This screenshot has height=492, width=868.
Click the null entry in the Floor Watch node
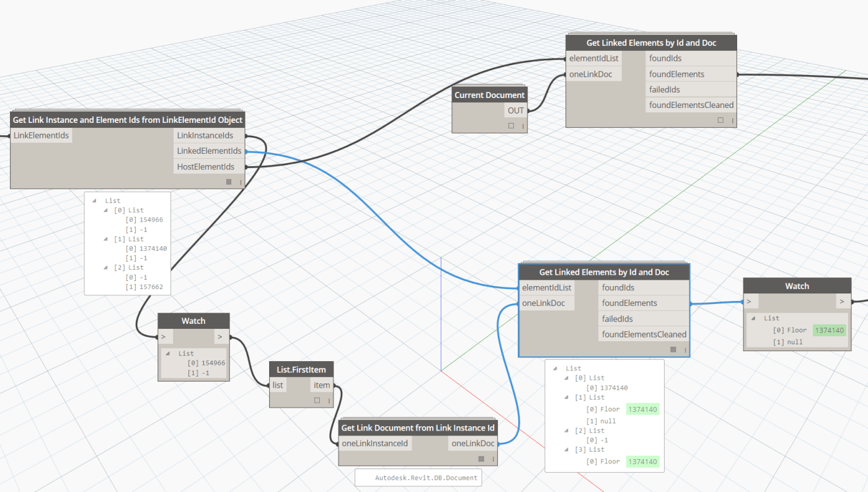[795, 342]
